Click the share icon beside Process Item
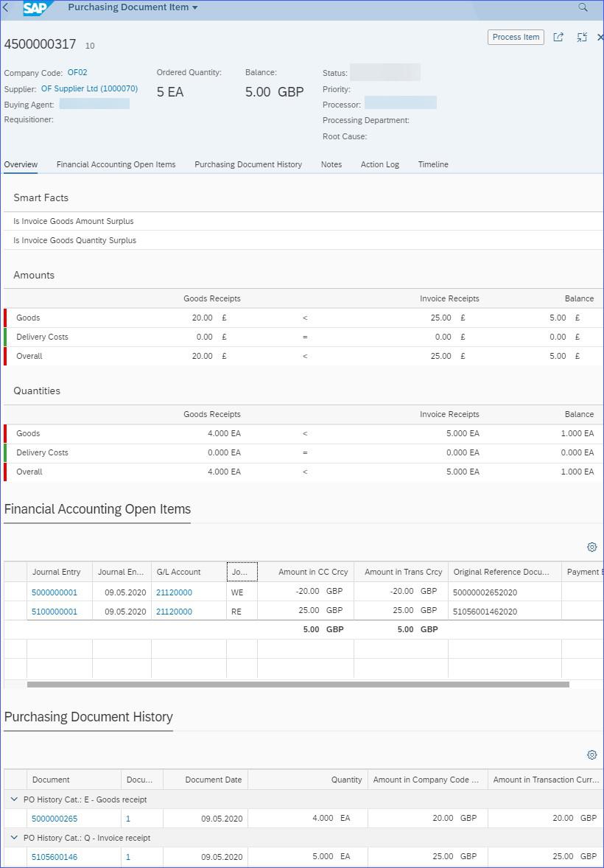 tap(558, 37)
